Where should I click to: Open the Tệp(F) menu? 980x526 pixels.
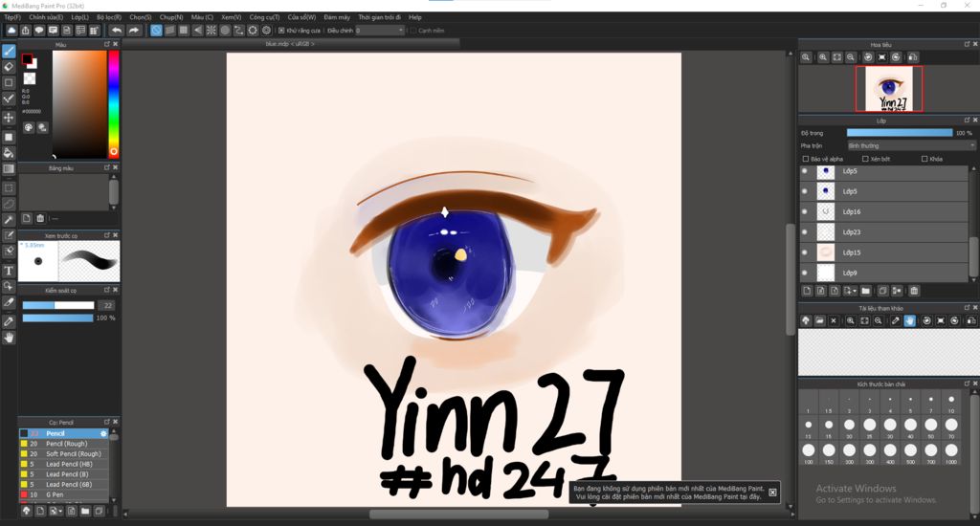point(11,17)
